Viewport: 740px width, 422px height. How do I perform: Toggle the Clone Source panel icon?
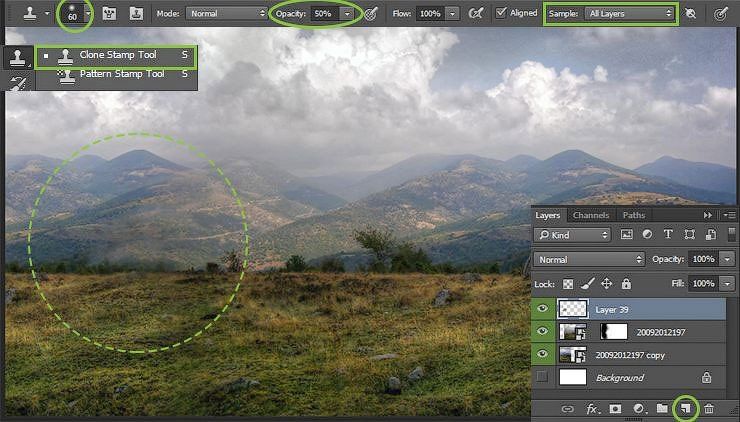[136, 14]
